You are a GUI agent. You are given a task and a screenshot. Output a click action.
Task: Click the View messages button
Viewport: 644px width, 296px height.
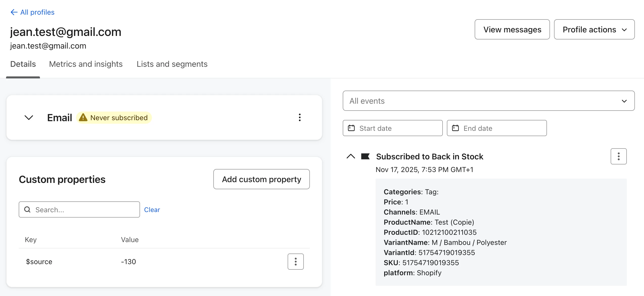512,30
